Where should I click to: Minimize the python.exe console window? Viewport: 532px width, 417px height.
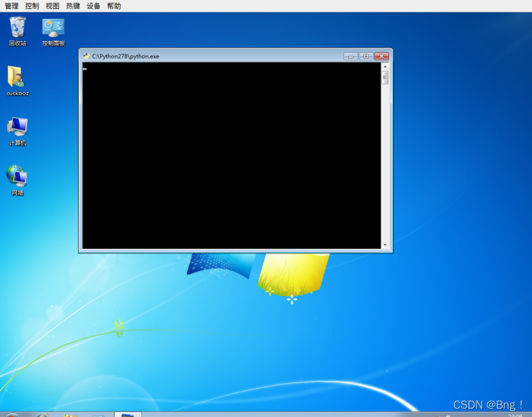[x=351, y=56]
